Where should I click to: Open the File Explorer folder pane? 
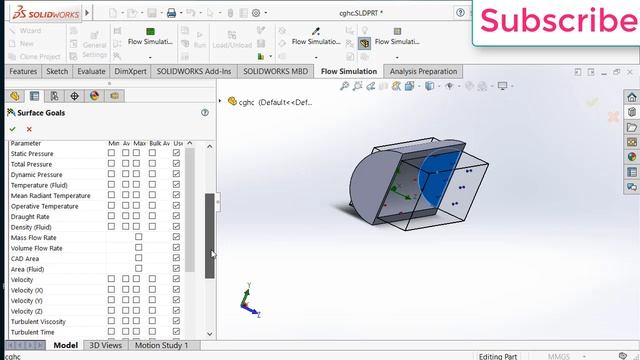[632, 127]
